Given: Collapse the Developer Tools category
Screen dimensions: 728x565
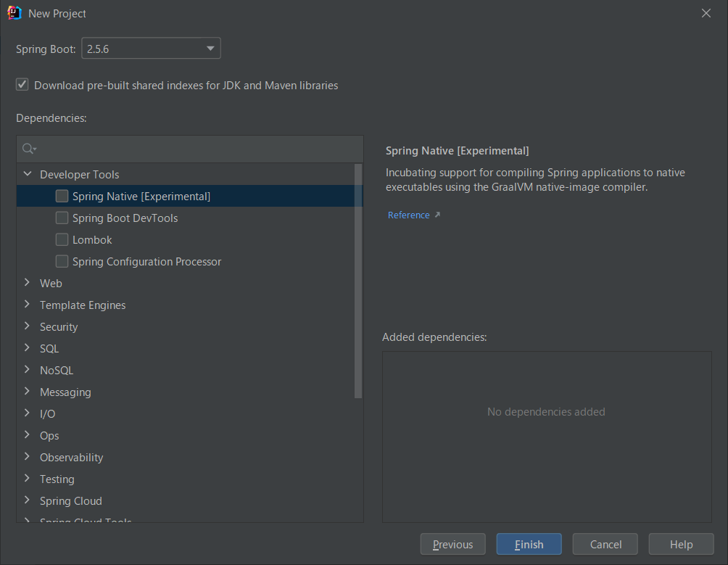Looking at the screenshot, I should tap(27, 174).
